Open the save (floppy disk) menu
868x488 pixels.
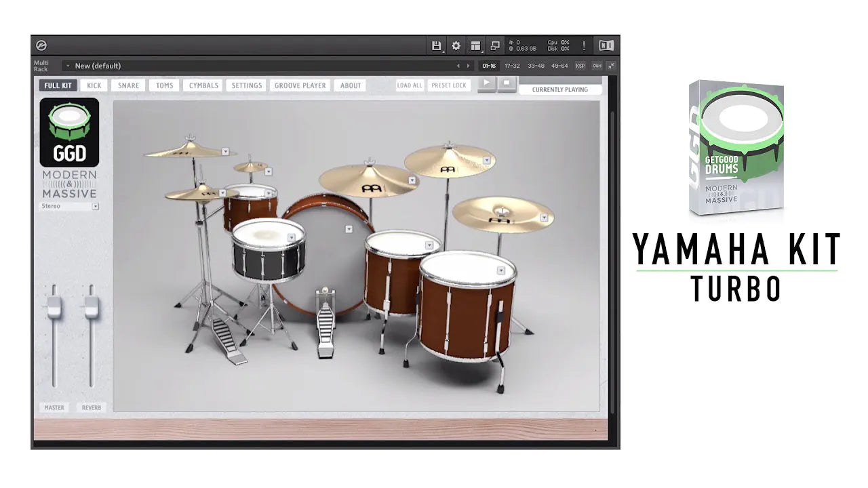[x=437, y=45]
